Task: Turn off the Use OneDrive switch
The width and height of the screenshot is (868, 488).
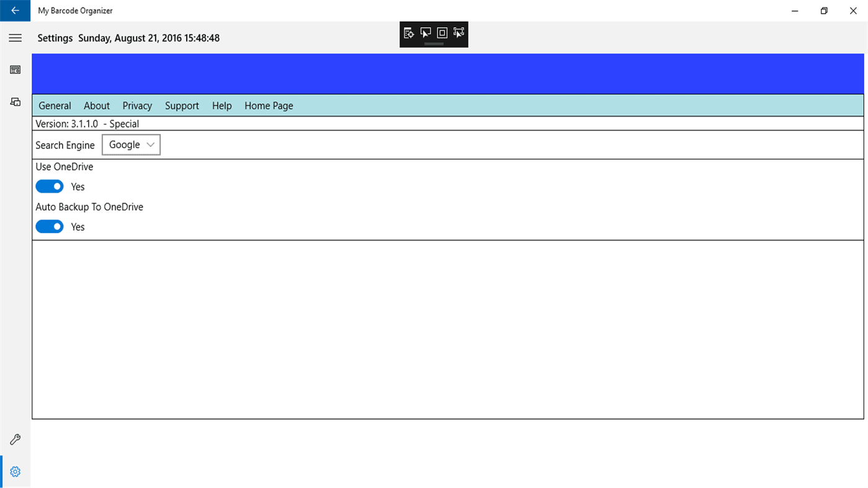Action: pos(50,187)
